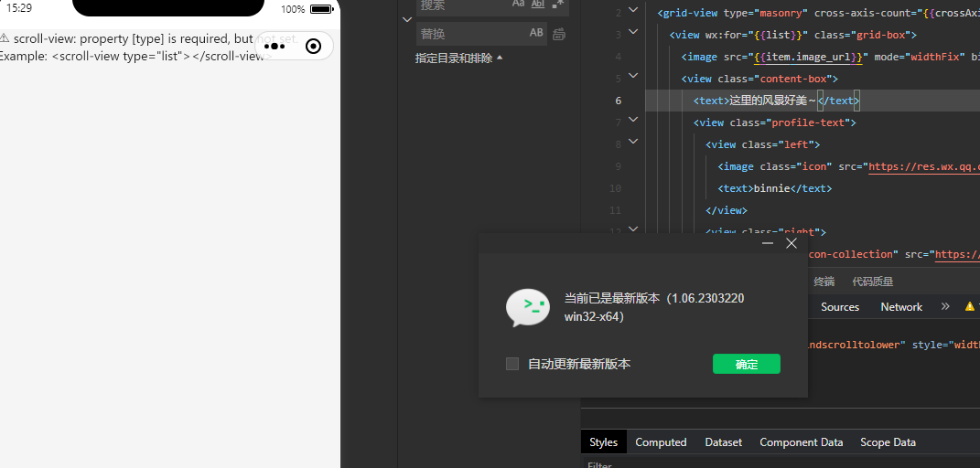Image resolution: width=980 pixels, height=468 pixels.
Task: Click the text binnie on line 10
Action: coord(772,187)
